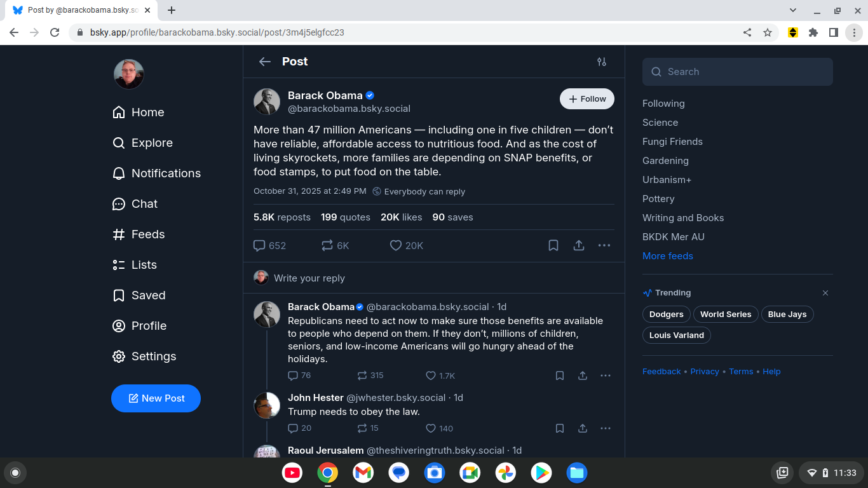Open Feeds in the sidebar

(139, 234)
